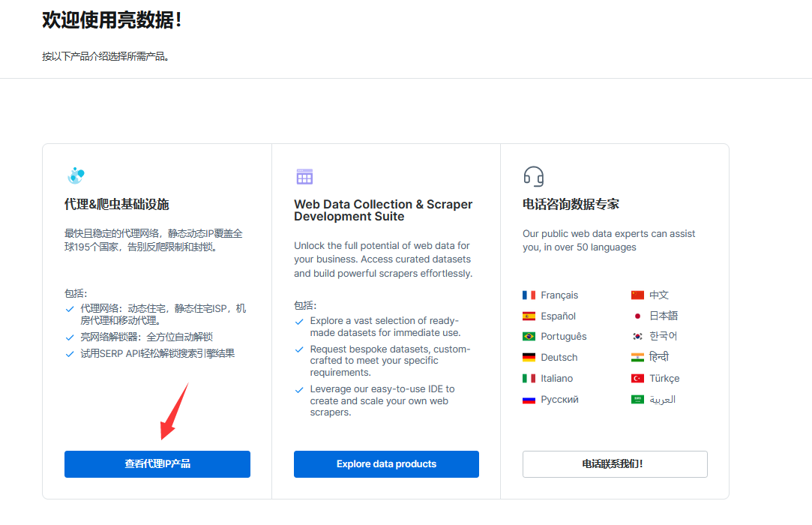Select the 한국어 language label
This screenshot has width=812, height=525.
tap(664, 336)
